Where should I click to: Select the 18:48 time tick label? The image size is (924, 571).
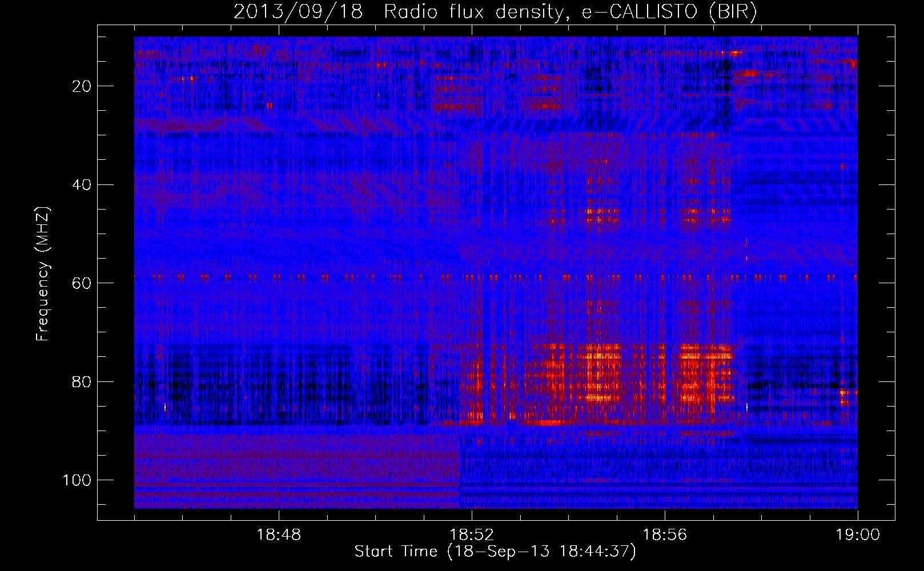click(279, 535)
